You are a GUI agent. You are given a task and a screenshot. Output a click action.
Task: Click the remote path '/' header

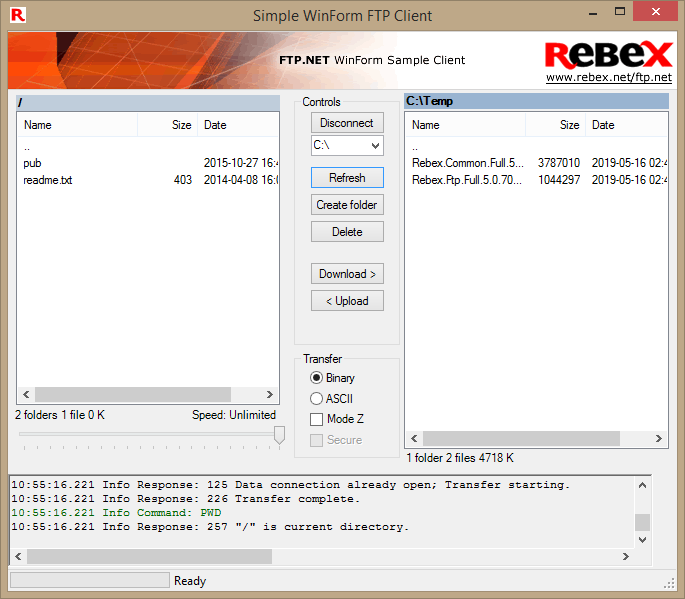pos(148,103)
